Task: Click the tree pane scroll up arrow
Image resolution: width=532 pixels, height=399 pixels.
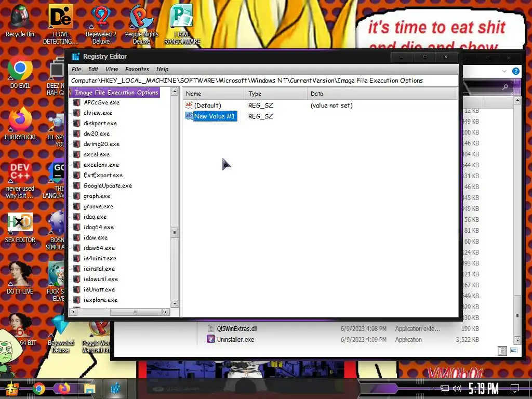Action: (175, 91)
